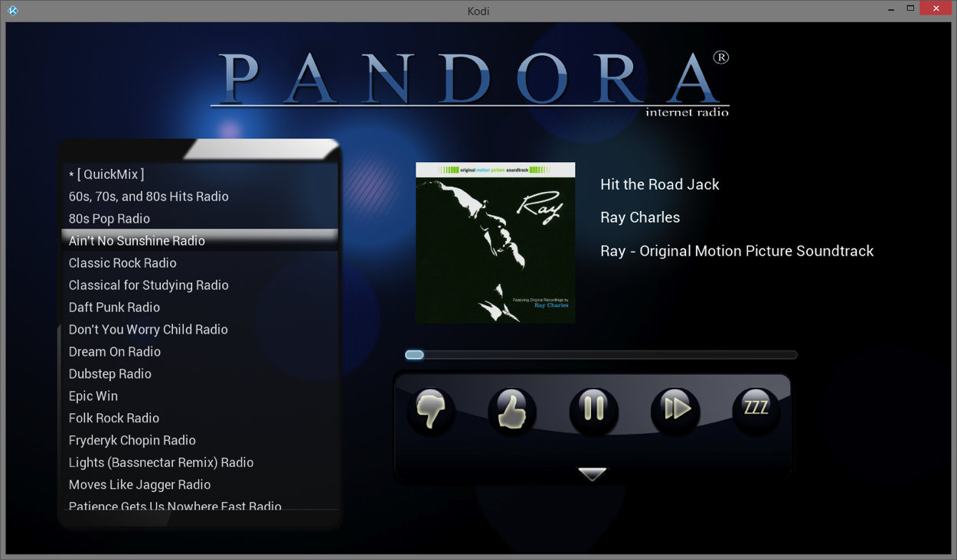Viewport: 957px width, 560px height.
Task: Skip to the next song
Action: (x=675, y=409)
